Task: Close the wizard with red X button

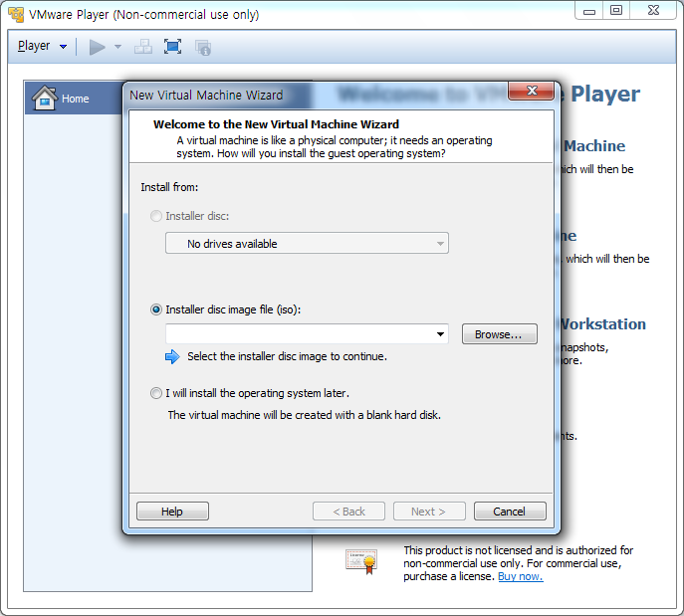Action: pyautogui.click(x=532, y=91)
